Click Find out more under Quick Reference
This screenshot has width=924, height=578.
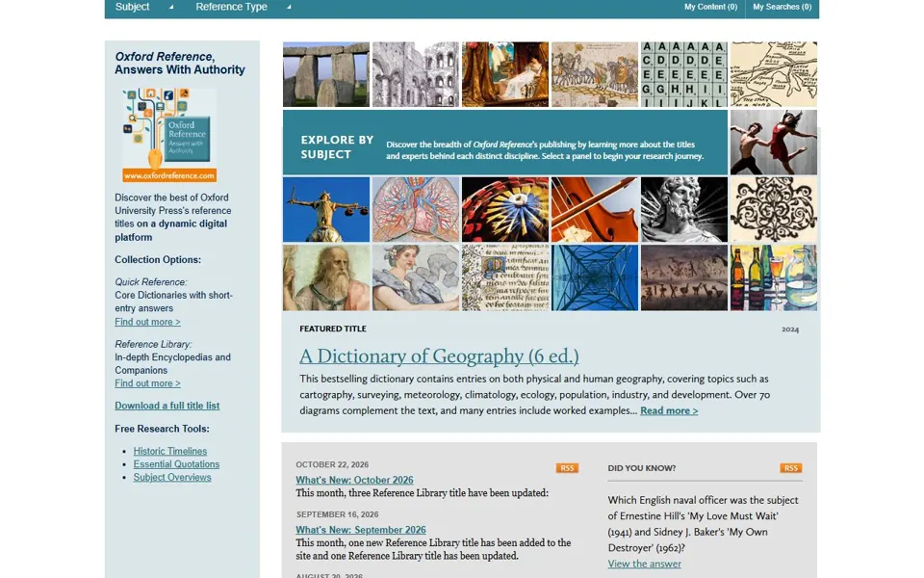[147, 322]
